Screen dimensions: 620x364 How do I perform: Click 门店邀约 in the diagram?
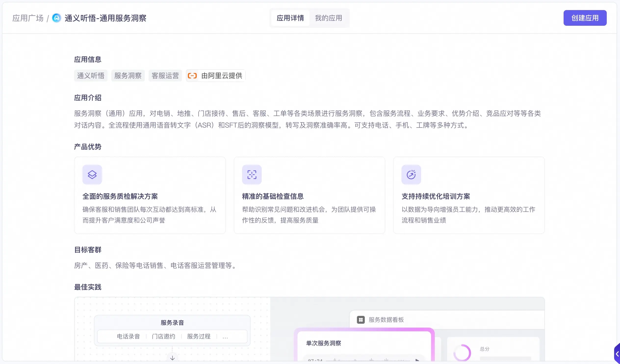pos(164,336)
